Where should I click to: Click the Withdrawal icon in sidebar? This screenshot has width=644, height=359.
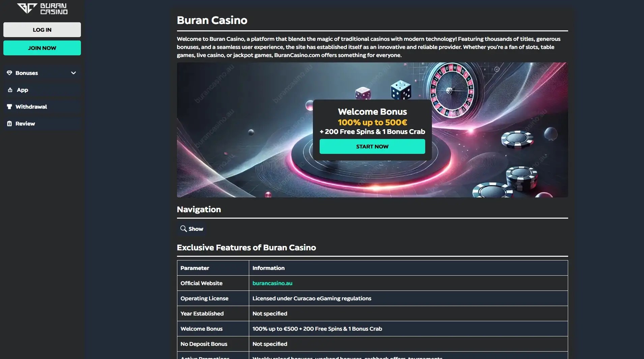(9, 107)
